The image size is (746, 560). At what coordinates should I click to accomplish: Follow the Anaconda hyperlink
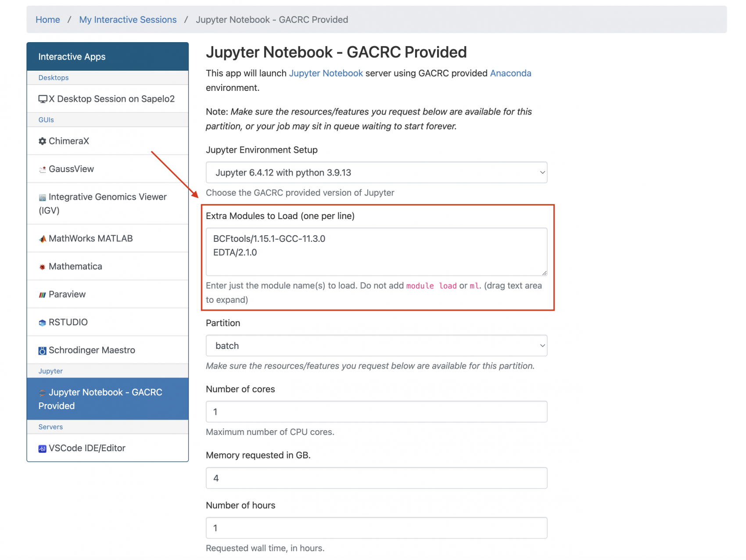[x=510, y=73]
